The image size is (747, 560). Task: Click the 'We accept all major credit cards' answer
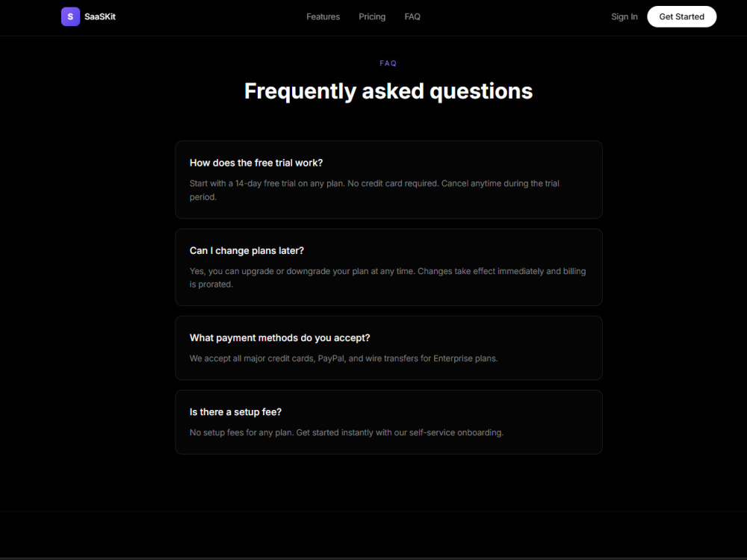[x=344, y=358]
